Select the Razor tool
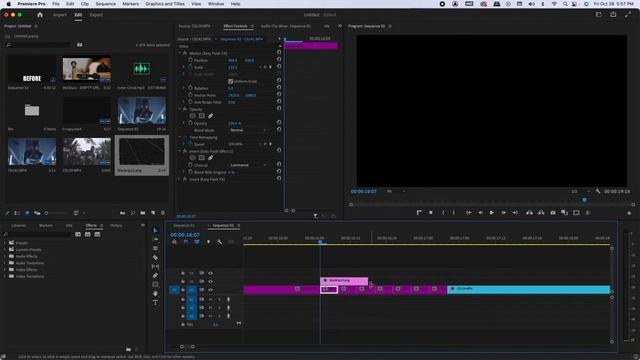 (155, 258)
